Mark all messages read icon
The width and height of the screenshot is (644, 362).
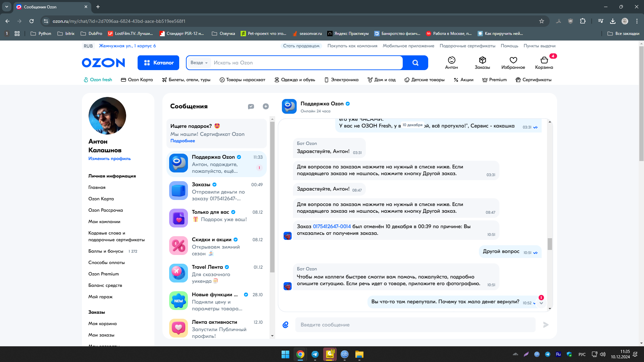pyautogui.click(x=251, y=106)
